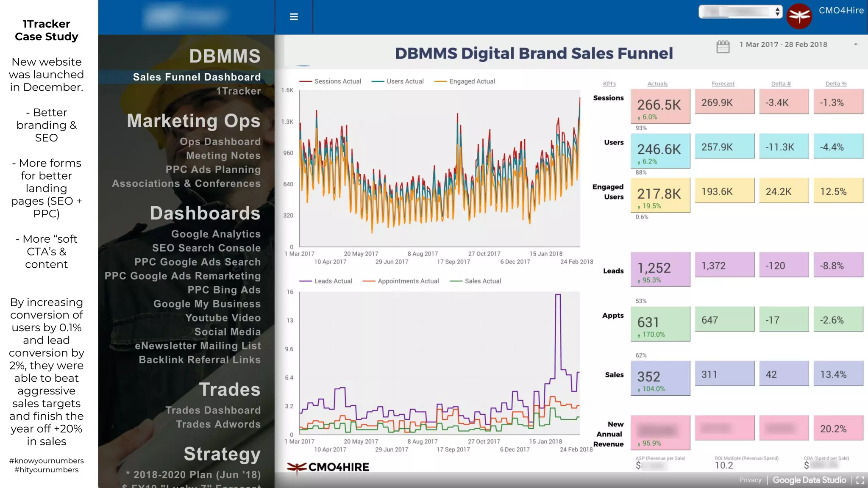Click the hamburger menu icon
The image size is (868, 488).
294,17
